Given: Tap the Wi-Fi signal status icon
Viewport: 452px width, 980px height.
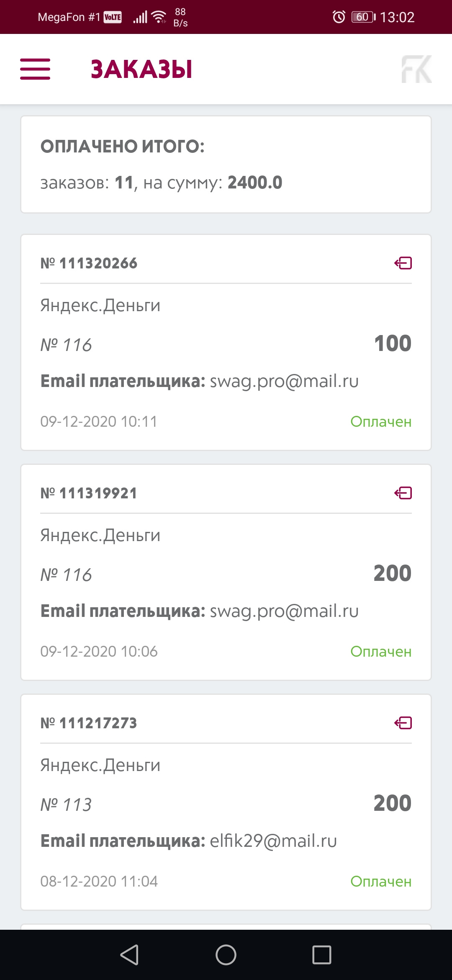Looking at the screenshot, I should pos(159,17).
